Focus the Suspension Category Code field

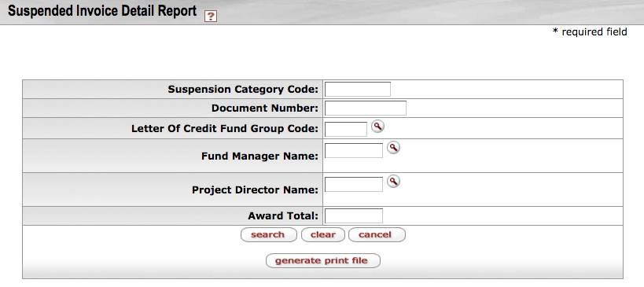pos(358,89)
